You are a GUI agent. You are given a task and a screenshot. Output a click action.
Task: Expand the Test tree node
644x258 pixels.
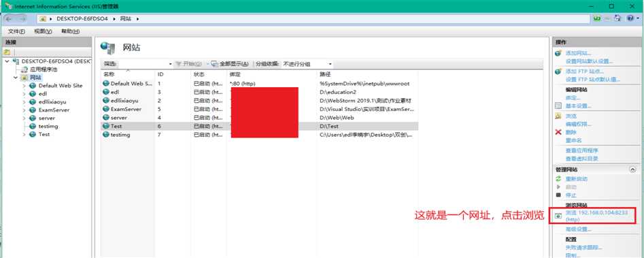(24, 134)
